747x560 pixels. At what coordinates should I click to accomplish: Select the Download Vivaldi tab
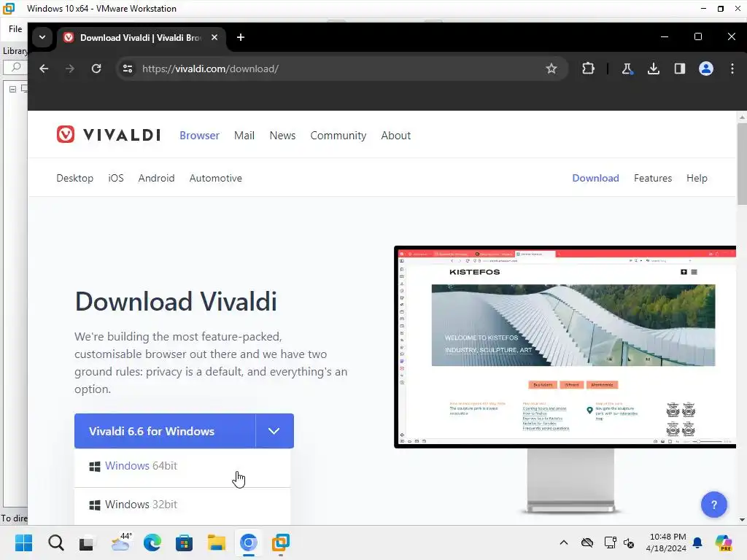pyautogui.click(x=141, y=38)
